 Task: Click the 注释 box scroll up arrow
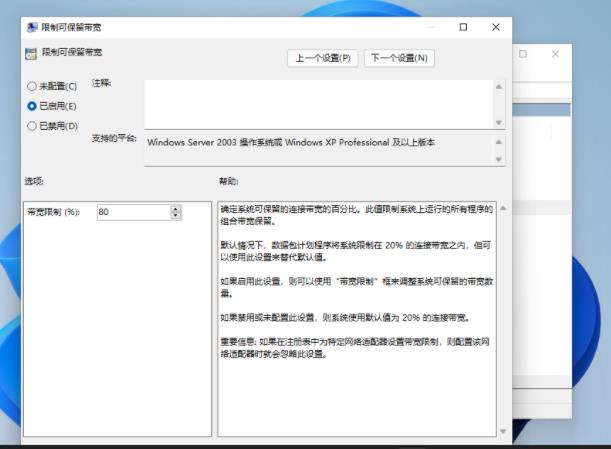click(500, 86)
